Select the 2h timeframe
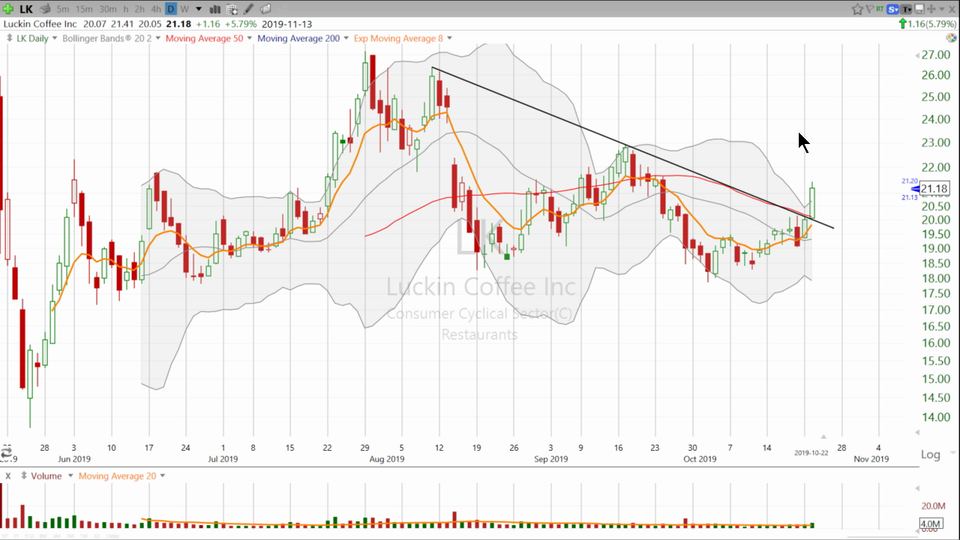Image resolution: width=960 pixels, height=540 pixels. [140, 9]
